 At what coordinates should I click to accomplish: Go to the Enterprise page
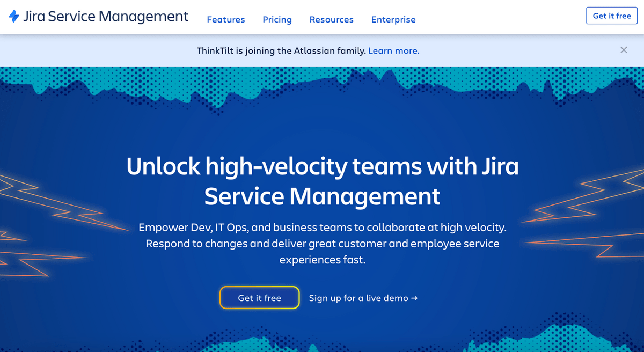[x=393, y=19]
